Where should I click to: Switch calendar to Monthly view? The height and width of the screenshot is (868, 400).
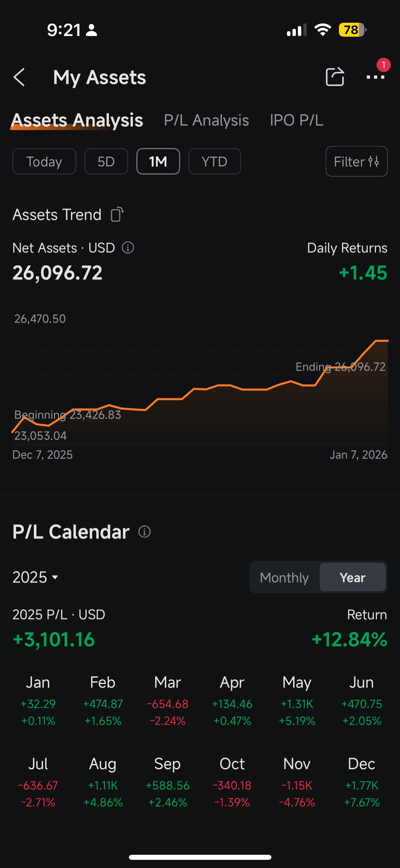[284, 577]
